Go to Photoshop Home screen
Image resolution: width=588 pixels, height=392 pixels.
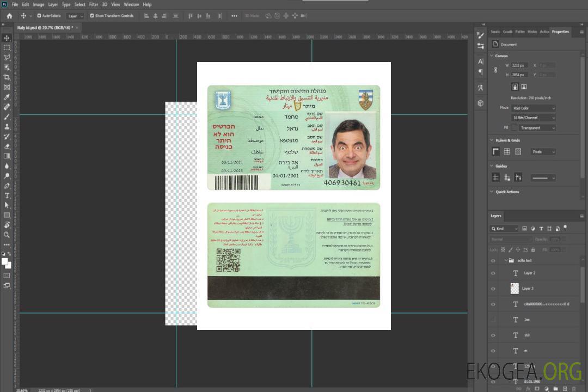click(x=9, y=16)
